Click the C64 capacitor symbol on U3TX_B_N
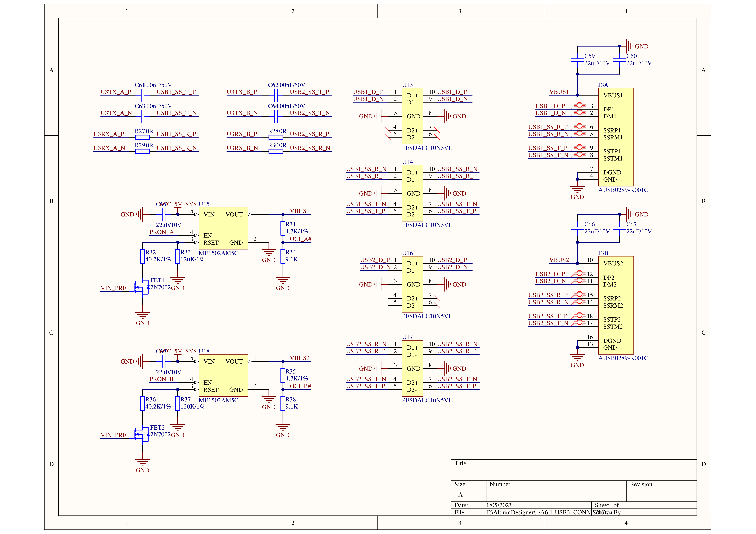Viewport: 756px width, 534px height. pos(276,116)
